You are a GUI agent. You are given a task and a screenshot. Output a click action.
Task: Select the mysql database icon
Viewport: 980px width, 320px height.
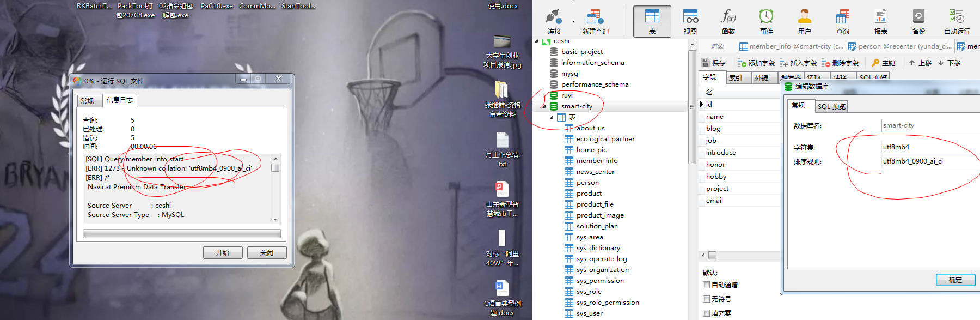554,74
